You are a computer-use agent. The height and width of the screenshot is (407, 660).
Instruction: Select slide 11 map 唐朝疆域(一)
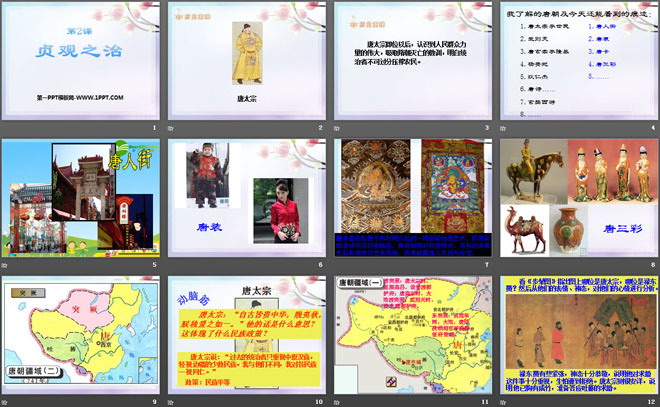coord(413,335)
